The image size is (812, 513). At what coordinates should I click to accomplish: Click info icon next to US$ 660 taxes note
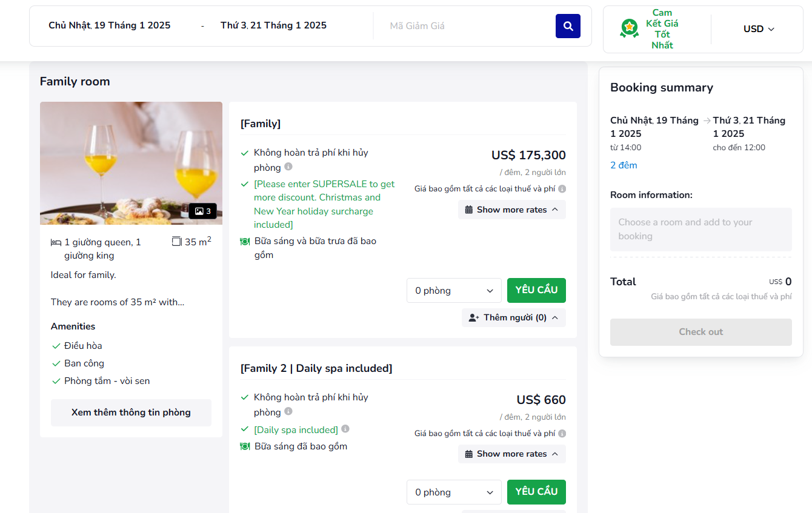tap(562, 434)
